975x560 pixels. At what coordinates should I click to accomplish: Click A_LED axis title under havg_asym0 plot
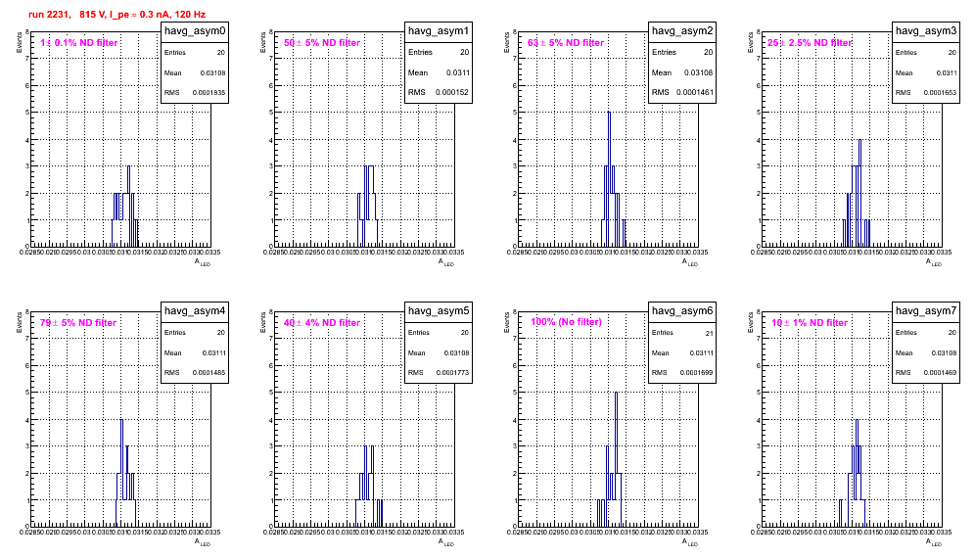click(203, 262)
